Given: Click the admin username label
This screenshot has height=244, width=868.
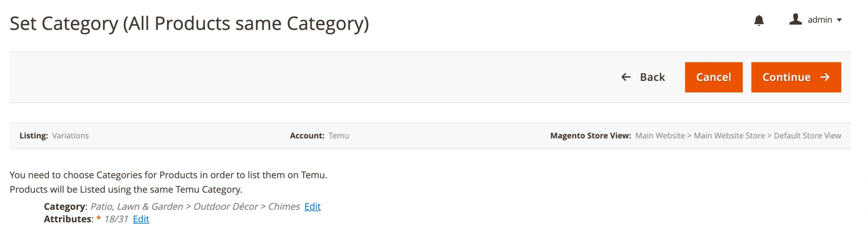Looking at the screenshot, I should click(x=820, y=20).
